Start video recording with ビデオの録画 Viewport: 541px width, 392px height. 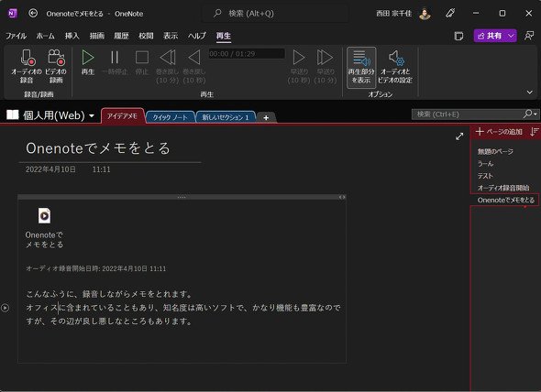(56, 66)
